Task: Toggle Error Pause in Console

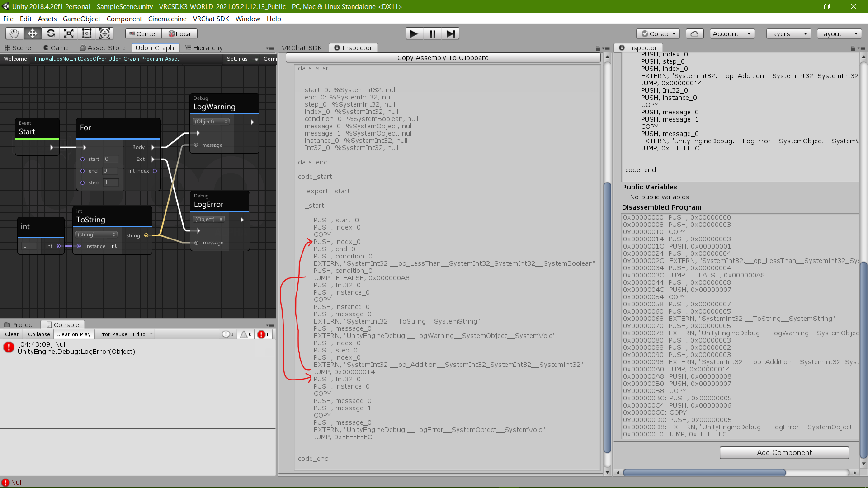Action: [112, 334]
